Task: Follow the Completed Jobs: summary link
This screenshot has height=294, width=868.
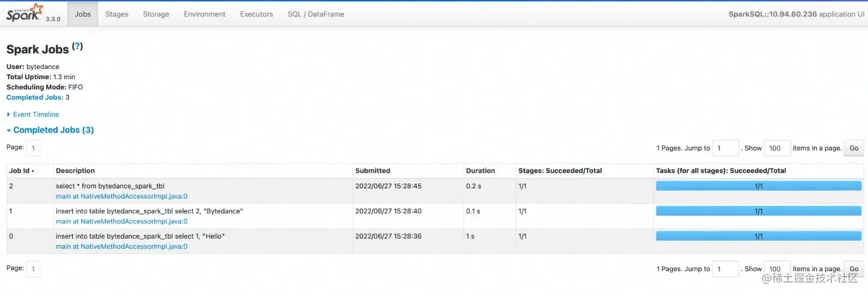Action: pyautogui.click(x=35, y=97)
